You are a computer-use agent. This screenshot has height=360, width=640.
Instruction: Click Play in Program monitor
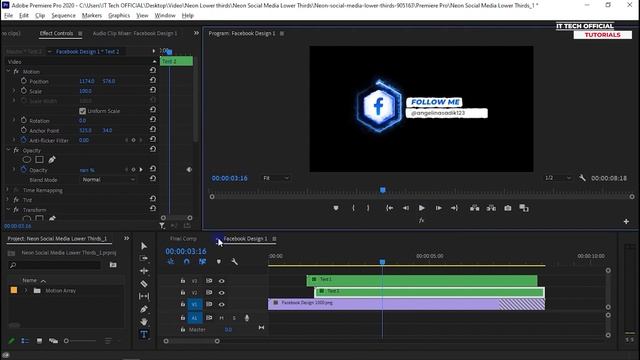click(x=422, y=208)
